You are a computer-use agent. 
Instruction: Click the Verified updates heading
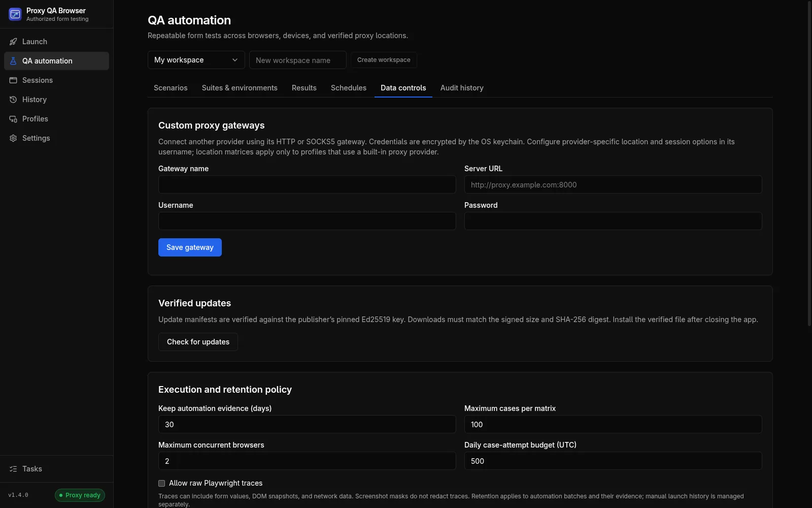[194, 303]
